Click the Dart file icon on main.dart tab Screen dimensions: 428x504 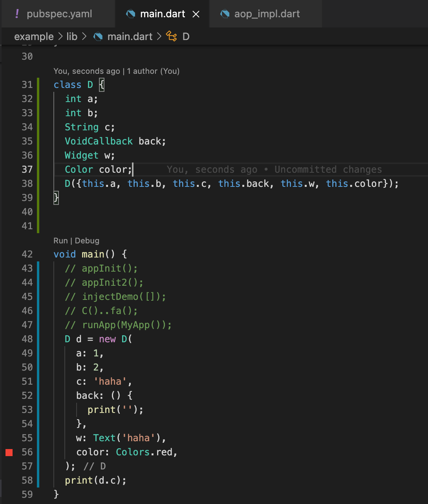pyautogui.click(x=130, y=14)
